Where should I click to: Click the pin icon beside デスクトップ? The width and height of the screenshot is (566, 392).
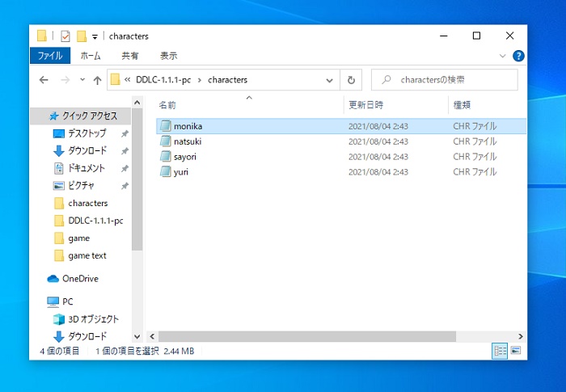125,133
